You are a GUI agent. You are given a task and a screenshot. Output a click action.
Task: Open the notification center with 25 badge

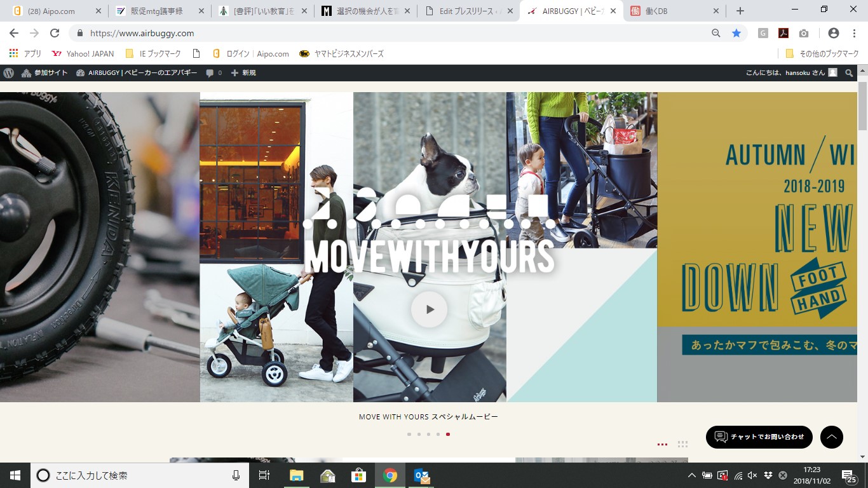[849, 475]
